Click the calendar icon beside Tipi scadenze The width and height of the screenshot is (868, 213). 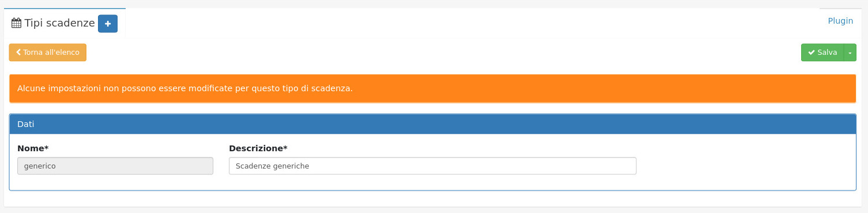17,24
